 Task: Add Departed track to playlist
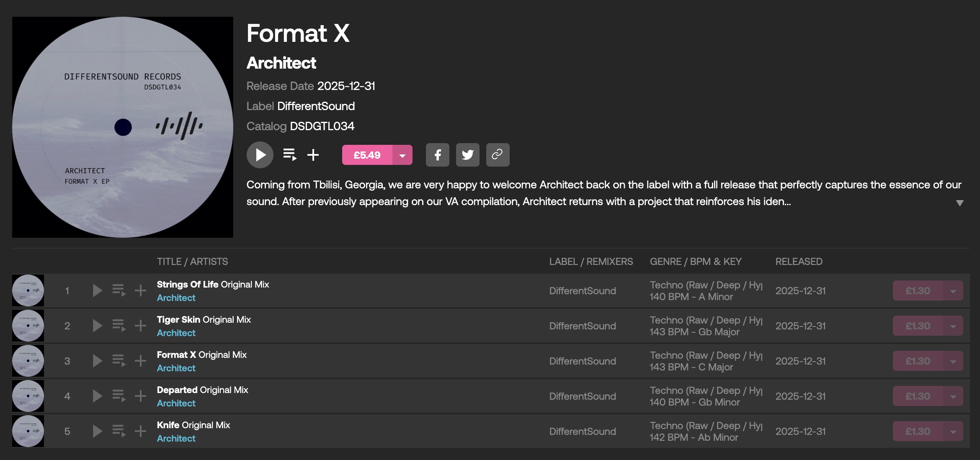[x=140, y=396]
